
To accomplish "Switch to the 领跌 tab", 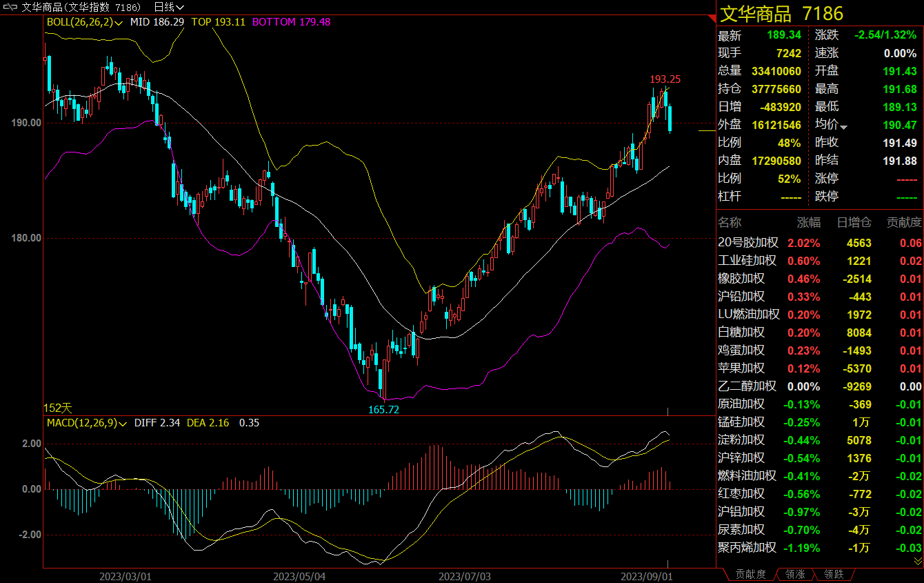I will [x=834, y=574].
